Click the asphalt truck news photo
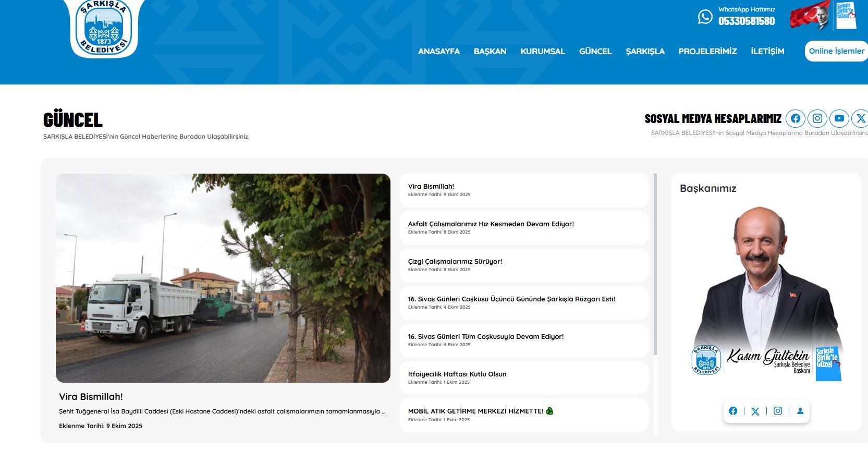This screenshot has height=463, width=868. (223, 278)
